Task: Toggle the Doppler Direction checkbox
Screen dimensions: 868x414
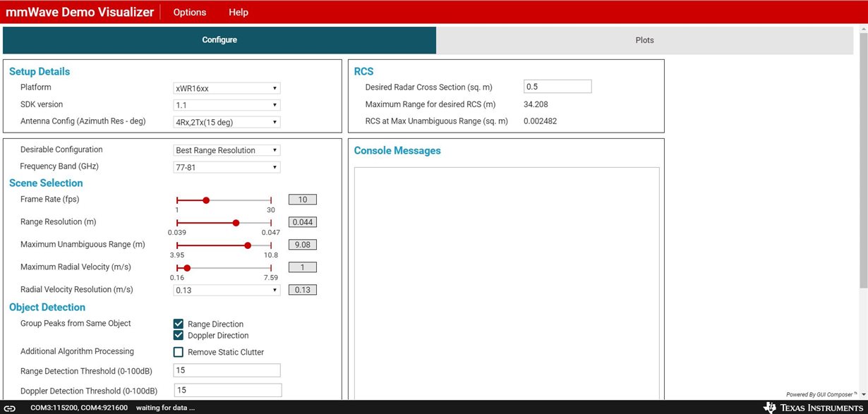Action: click(x=179, y=335)
